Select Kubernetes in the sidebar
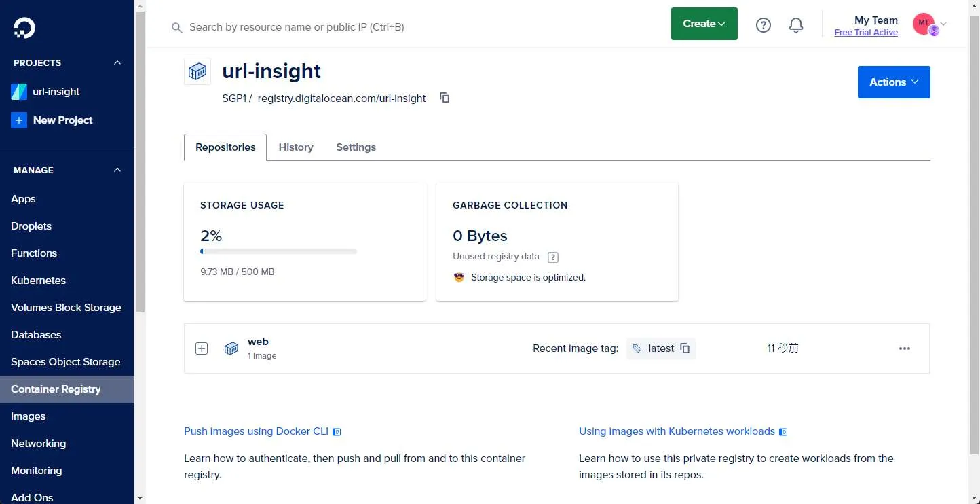Viewport: 980px width, 504px height. coord(39,280)
